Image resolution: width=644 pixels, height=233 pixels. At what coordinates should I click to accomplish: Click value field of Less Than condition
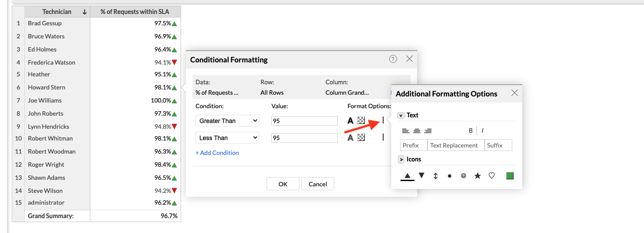point(305,138)
